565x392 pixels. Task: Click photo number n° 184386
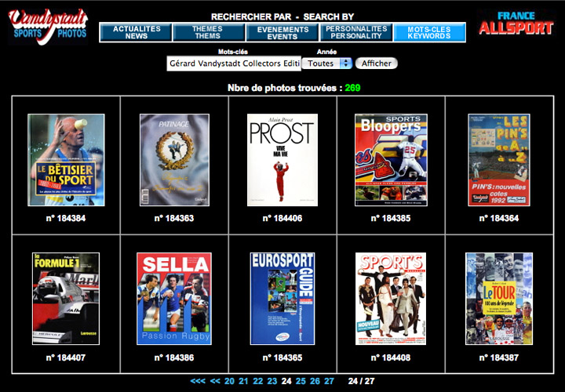click(174, 358)
